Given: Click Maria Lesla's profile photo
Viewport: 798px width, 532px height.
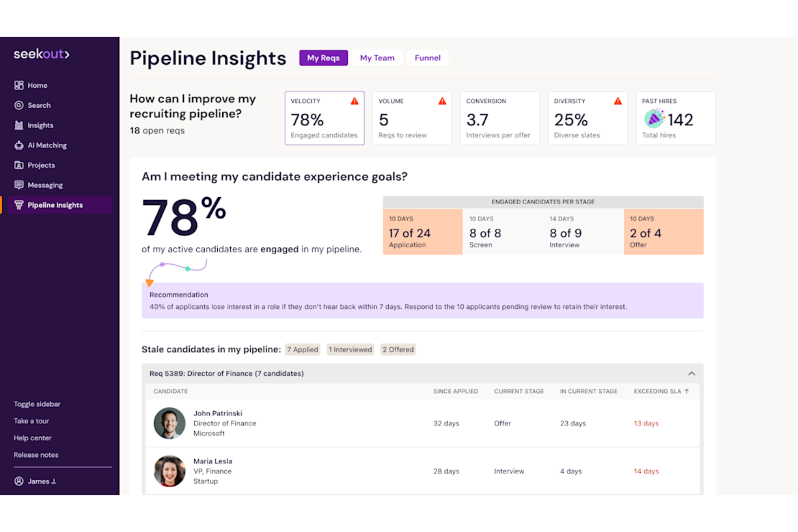Looking at the screenshot, I should coord(169,471).
